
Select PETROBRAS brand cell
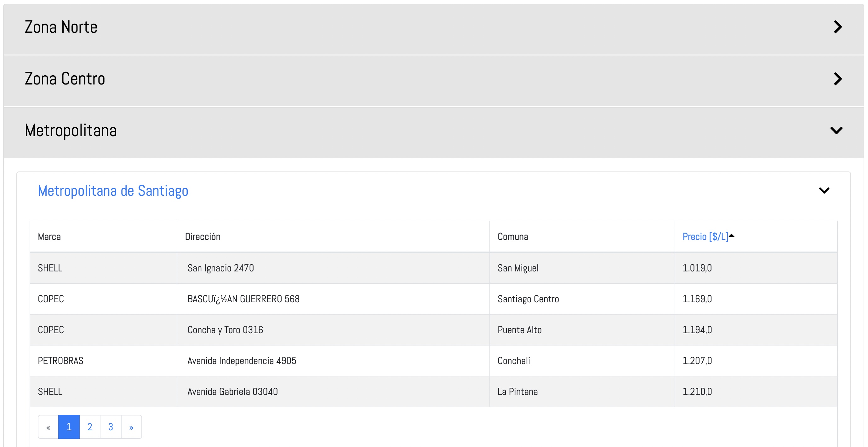point(60,361)
